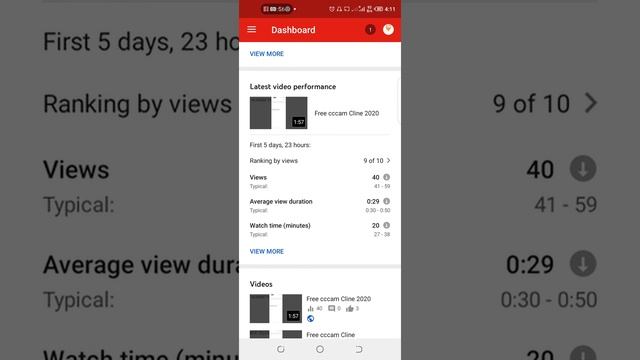Tap the 'Dashboard' title in the header
This screenshot has height=360, width=640.
293,30
